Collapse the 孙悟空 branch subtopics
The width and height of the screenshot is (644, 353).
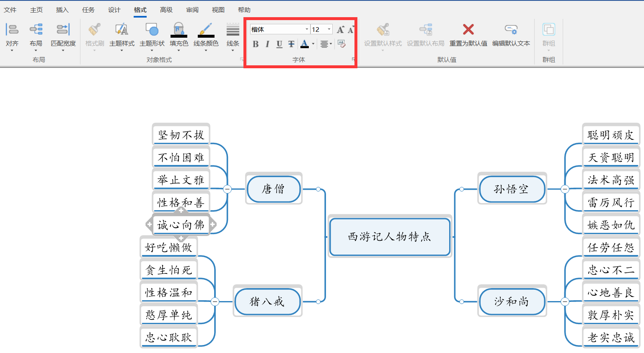565,189
